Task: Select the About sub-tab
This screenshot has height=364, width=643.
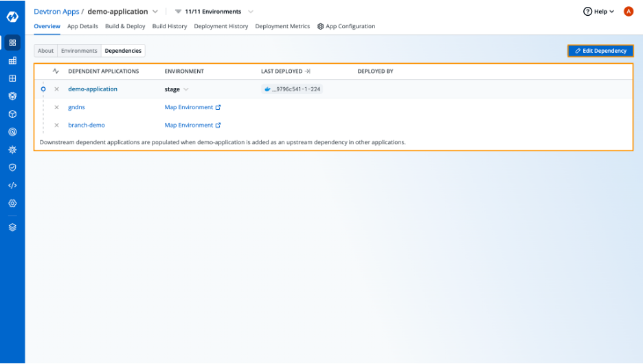Action: (x=45, y=51)
